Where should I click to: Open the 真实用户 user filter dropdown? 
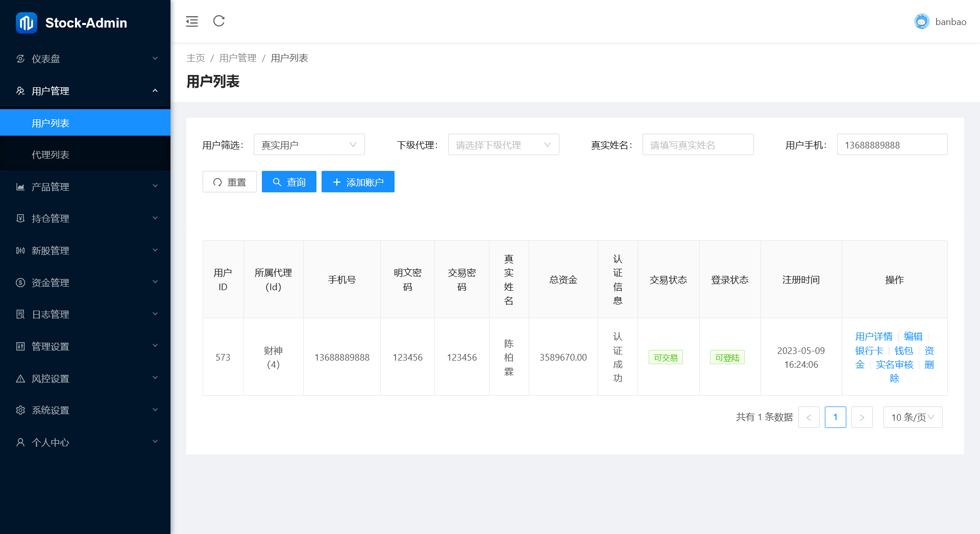point(309,144)
